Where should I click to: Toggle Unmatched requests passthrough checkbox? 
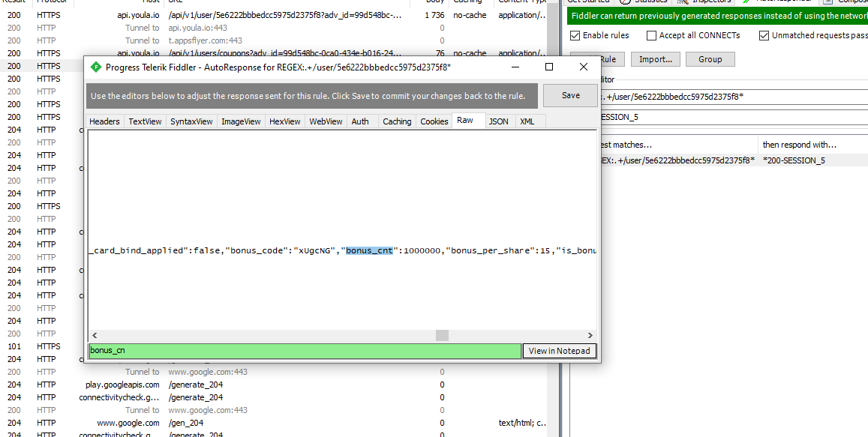pos(764,35)
